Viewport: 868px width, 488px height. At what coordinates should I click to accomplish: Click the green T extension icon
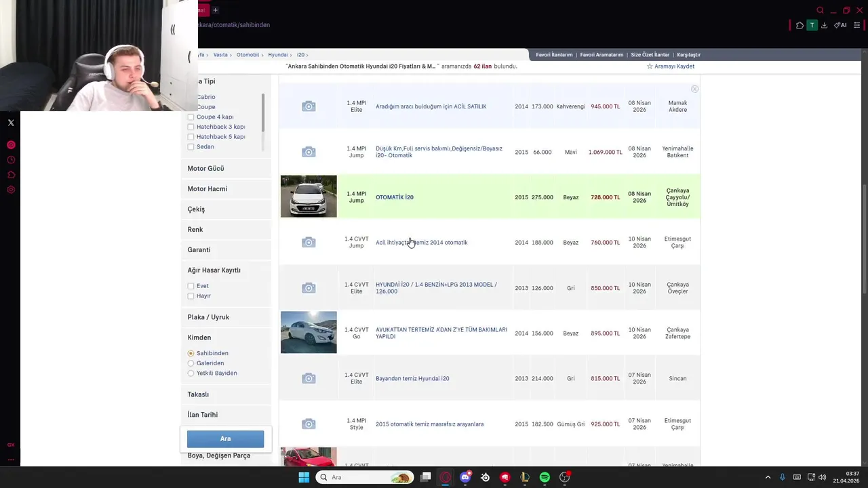(812, 25)
